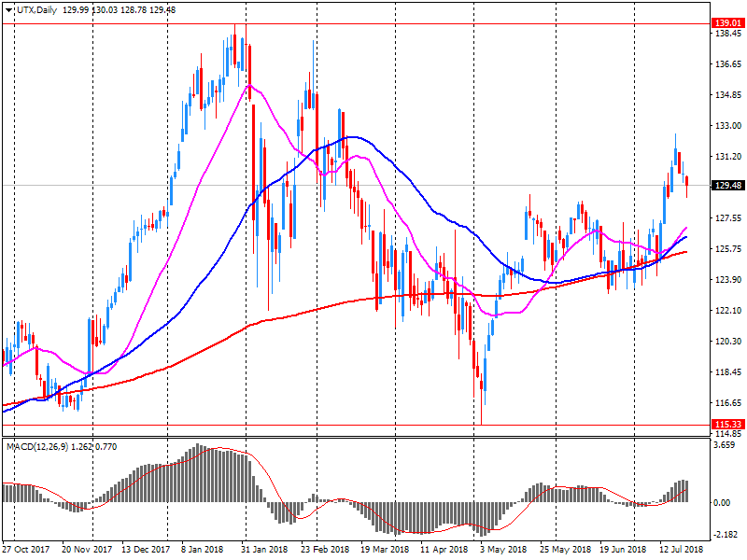Click the 23 Feb 2018 date label
The height and width of the screenshot is (560, 747).
tap(324, 549)
